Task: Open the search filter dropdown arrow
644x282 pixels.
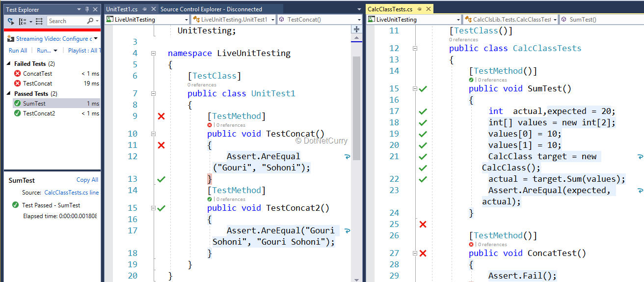Action: (97, 21)
